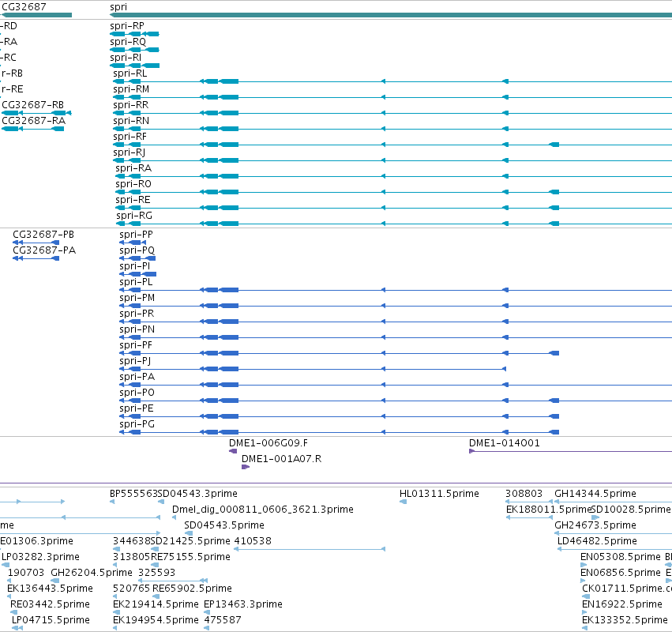Image resolution: width=672 pixels, height=632 pixels.
Task: Select the spri-PE protein label
Action: [x=137, y=408]
